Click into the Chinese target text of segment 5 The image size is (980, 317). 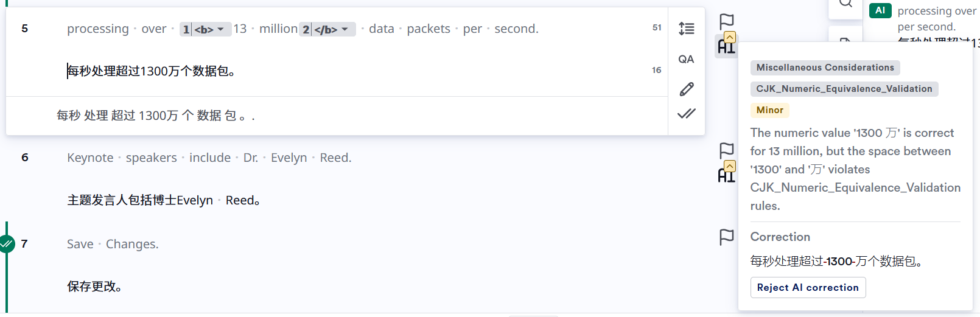point(151,71)
